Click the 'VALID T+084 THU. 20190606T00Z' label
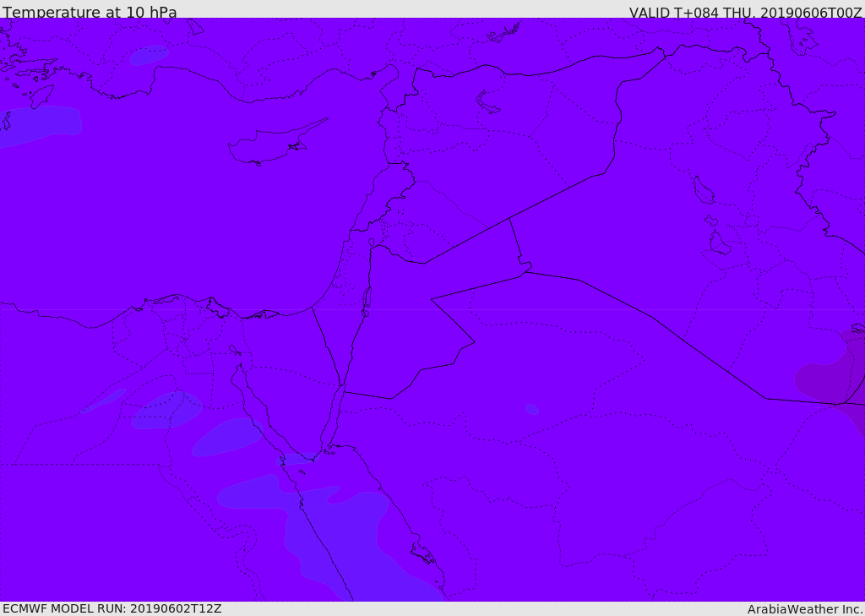Screen dimensions: 865x616 [745, 13]
